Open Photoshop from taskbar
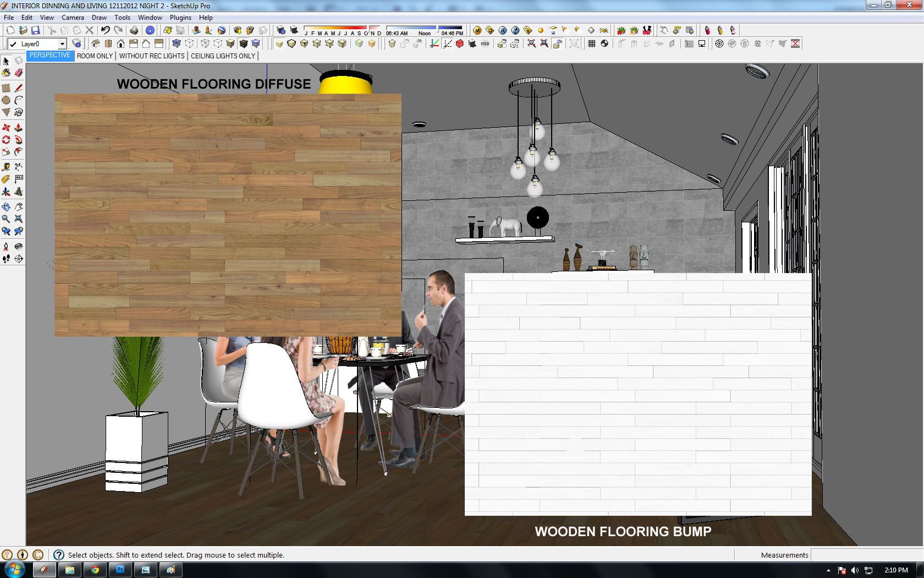 [x=120, y=570]
